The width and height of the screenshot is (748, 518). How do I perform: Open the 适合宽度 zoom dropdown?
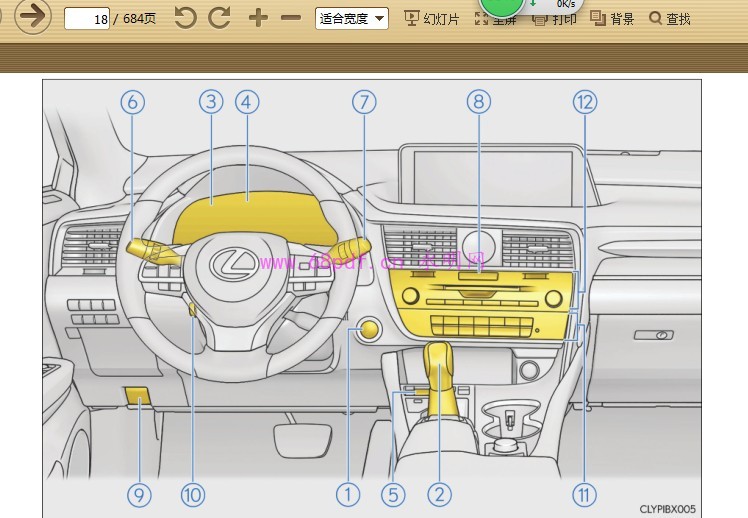[x=352, y=18]
